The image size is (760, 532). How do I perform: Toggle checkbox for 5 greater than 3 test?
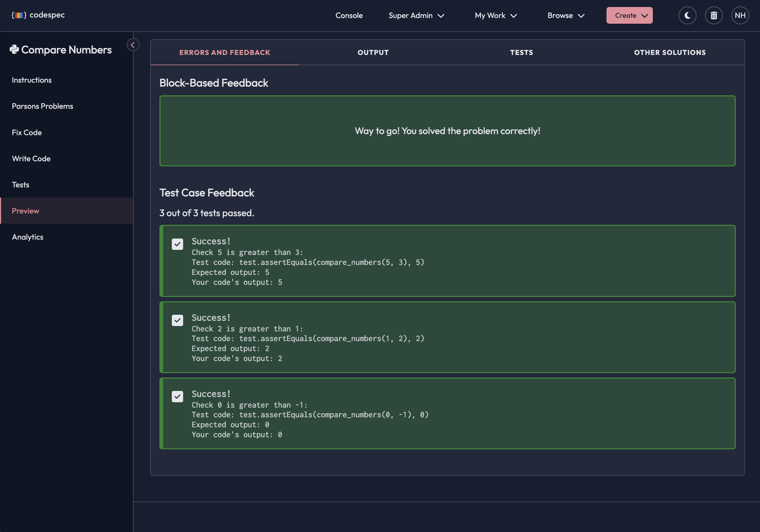(x=177, y=244)
